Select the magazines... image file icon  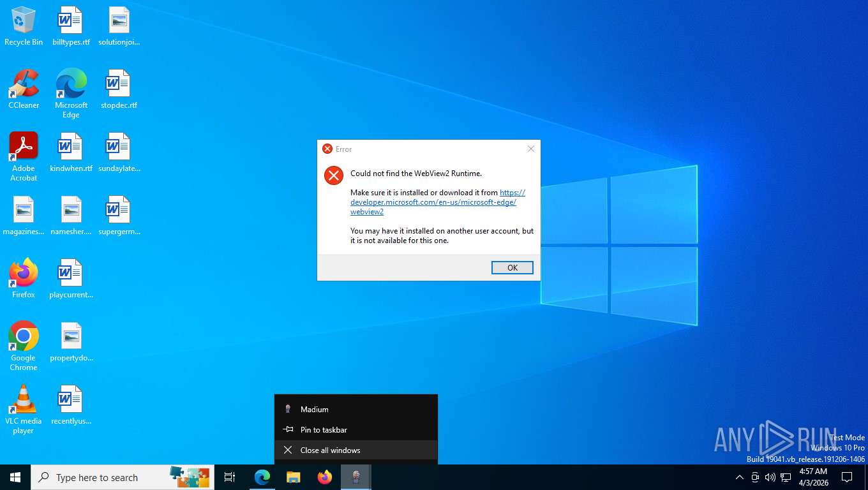coord(24,216)
